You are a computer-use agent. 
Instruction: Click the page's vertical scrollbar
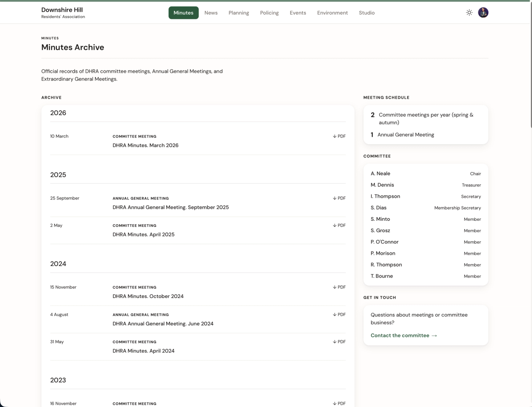coord(530,65)
